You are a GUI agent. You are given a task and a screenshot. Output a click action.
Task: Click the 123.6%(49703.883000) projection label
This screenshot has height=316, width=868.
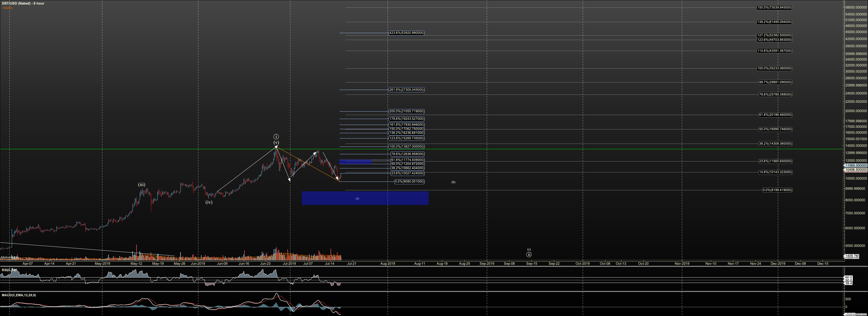774,40
